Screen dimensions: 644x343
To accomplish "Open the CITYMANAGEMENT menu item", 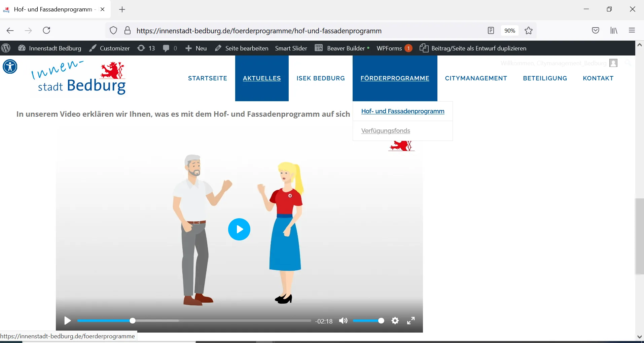I will coord(476,78).
